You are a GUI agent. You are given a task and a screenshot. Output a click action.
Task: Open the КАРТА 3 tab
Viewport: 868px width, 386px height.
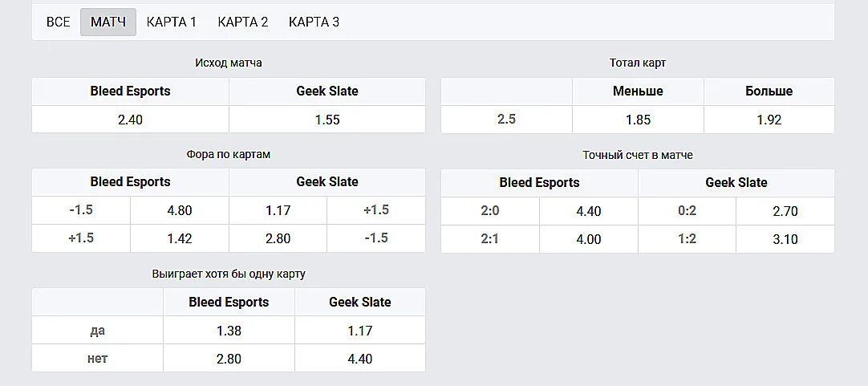[314, 22]
